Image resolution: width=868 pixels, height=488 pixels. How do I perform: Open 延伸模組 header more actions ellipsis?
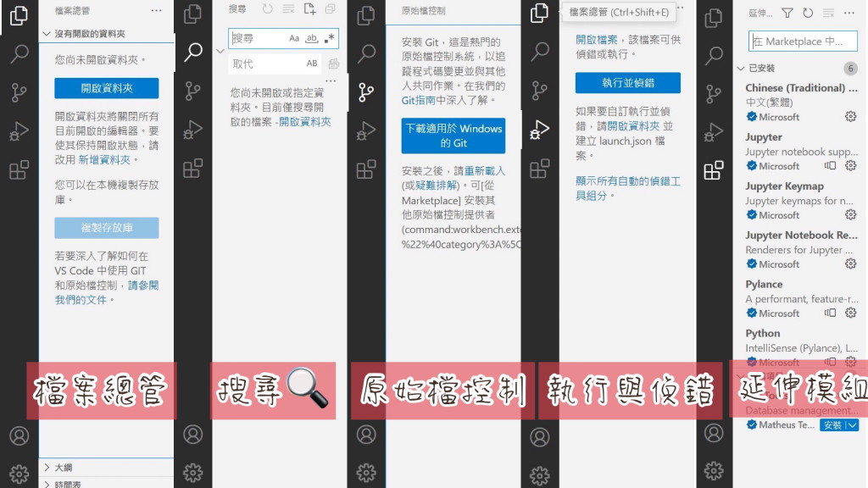pyautogui.click(x=849, y=13)
